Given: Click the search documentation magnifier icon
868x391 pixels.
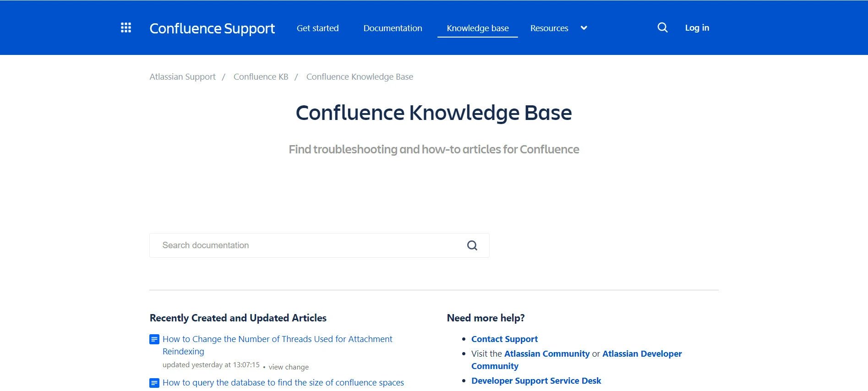Looking at the screenshot, I should (x=472, y=245).
